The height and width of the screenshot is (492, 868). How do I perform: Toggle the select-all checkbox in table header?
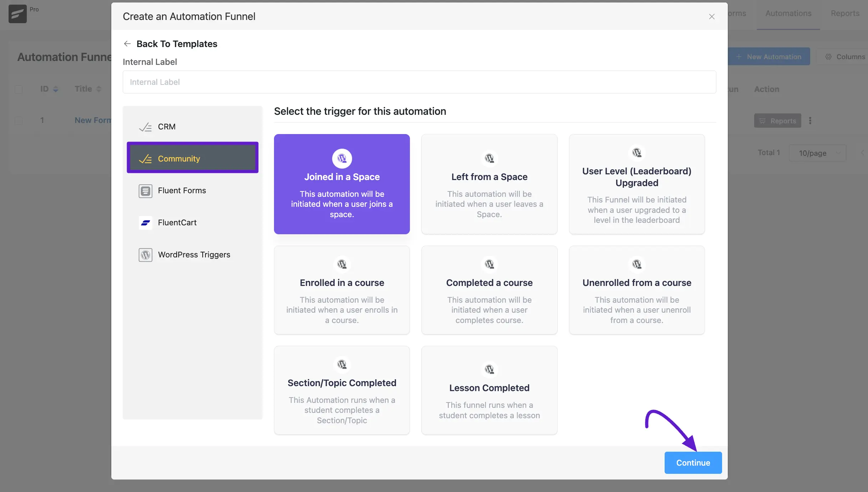click(19, 89)
